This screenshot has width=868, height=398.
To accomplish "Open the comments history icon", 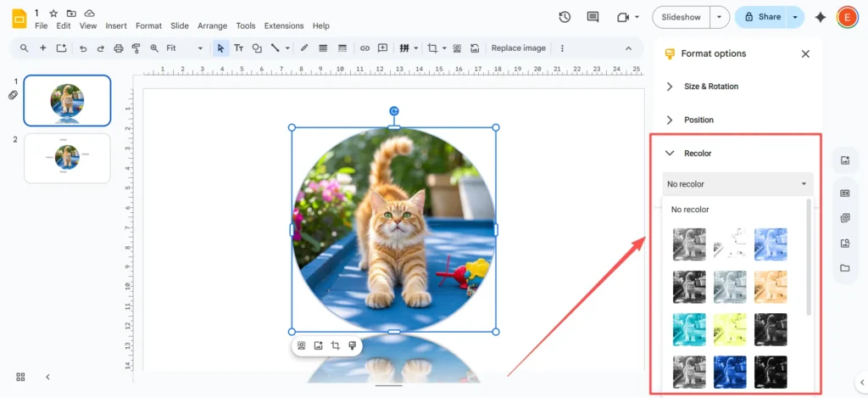I will pos(593,17).
